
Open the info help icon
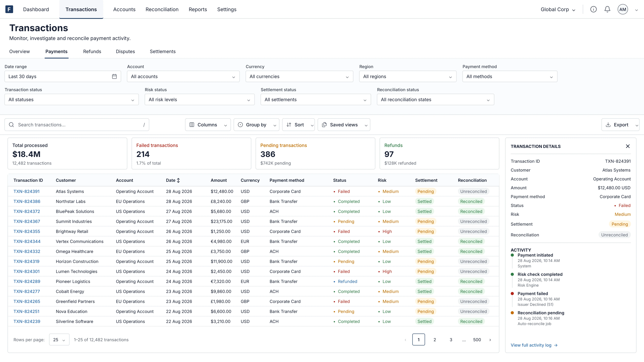point(593,9)
